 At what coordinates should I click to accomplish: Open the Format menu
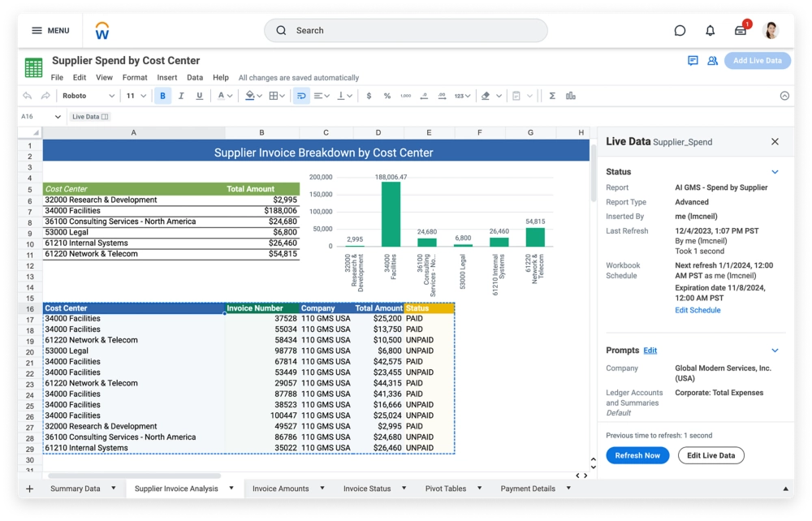[135, 78]
